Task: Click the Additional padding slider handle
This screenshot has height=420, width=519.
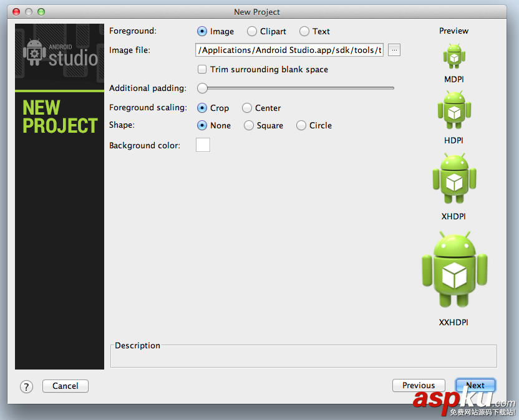Action: pyautogui.click(x=202, y=88)
